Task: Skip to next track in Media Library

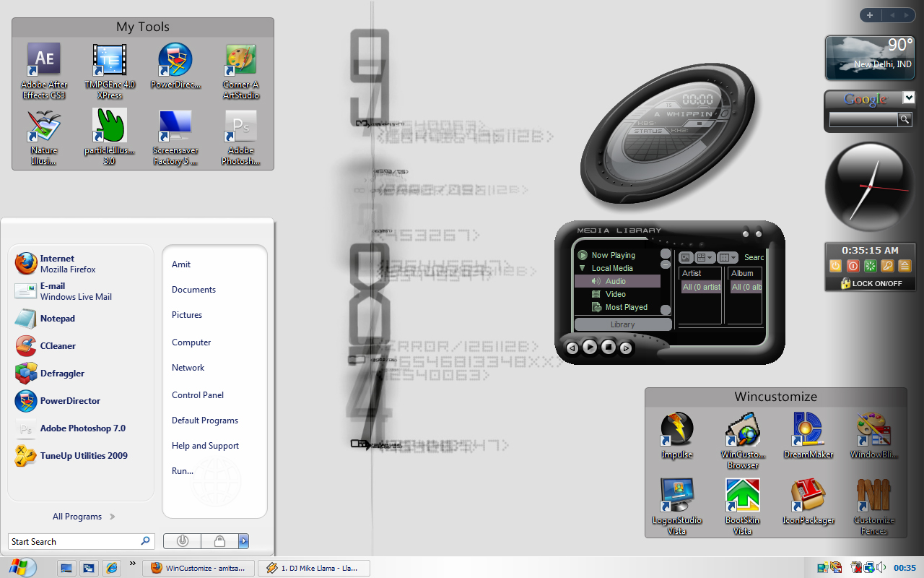Action: [x=626, y=348]
